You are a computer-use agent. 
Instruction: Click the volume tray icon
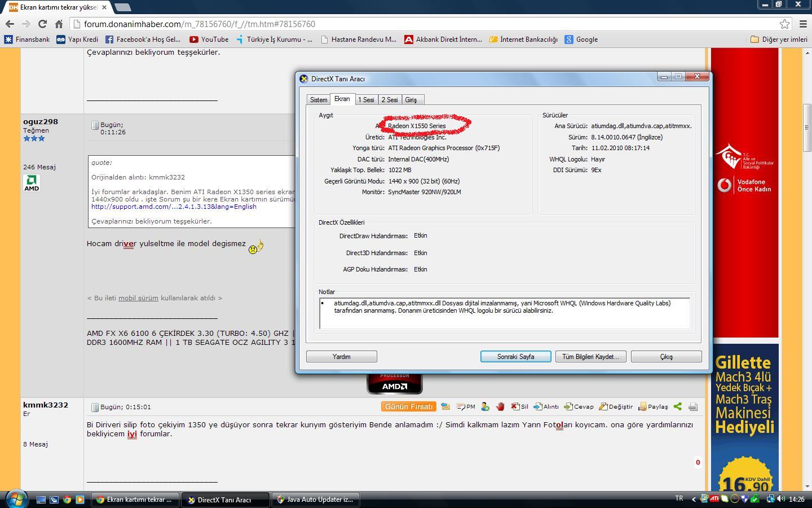pos(781,499)
